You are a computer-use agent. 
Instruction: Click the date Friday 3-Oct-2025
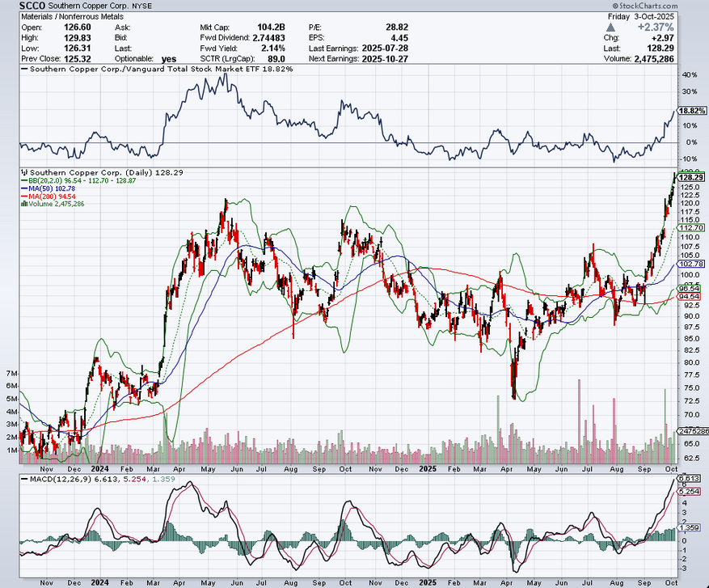click(641, 17)
